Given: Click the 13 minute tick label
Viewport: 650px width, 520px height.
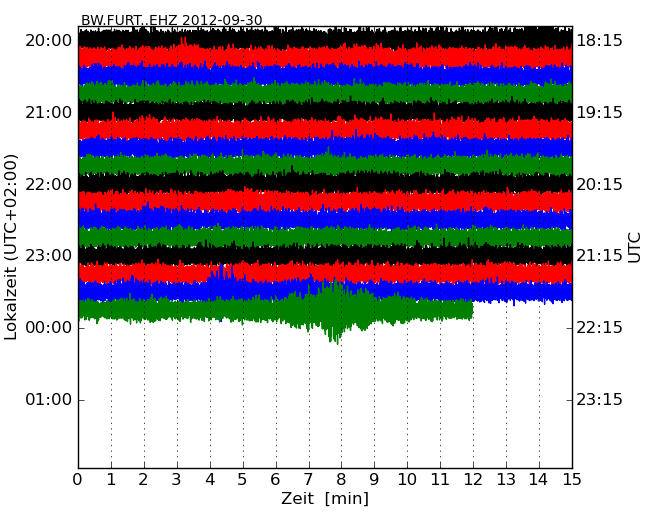Looking at the screenshot, I should [x=506, y=480].
